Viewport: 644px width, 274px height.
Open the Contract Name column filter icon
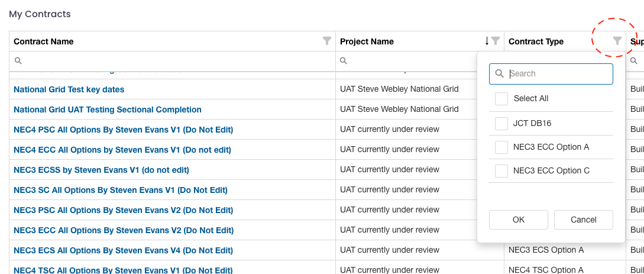327,41
